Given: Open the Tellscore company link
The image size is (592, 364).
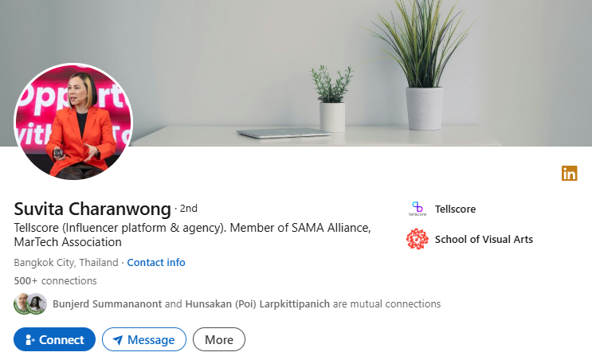Looking at the screenshot, I should (x=455, y=209).
